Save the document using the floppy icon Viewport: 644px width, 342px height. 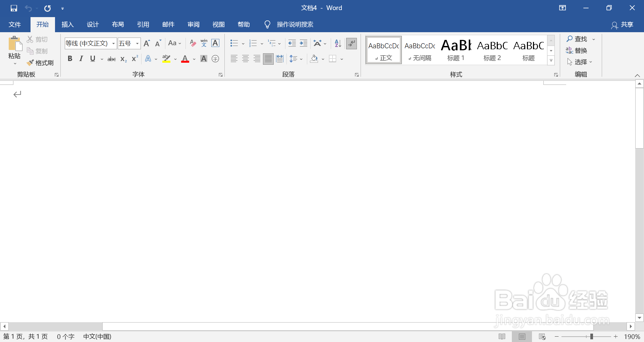tap(14, 8)
